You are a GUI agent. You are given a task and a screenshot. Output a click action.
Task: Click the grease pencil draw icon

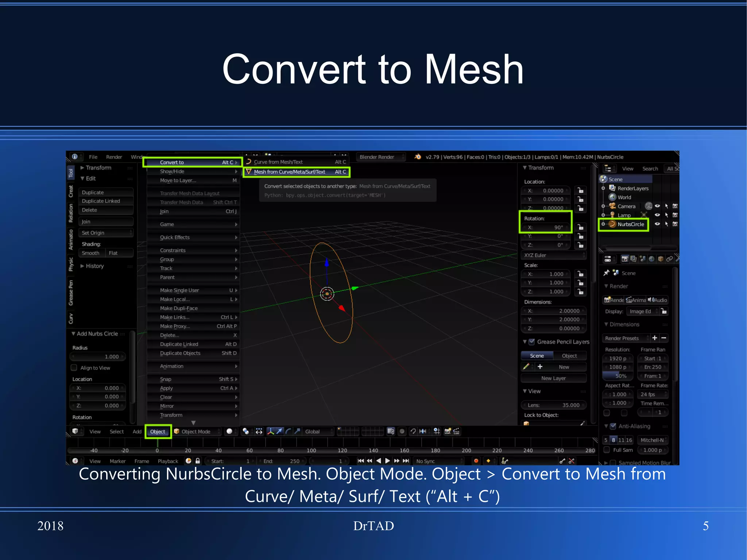pos(526,367)
